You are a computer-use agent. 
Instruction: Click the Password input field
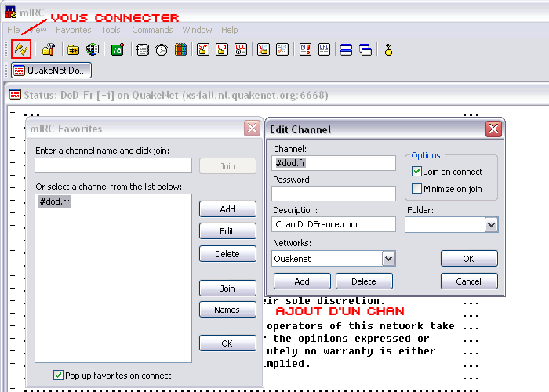click(333, 194)
